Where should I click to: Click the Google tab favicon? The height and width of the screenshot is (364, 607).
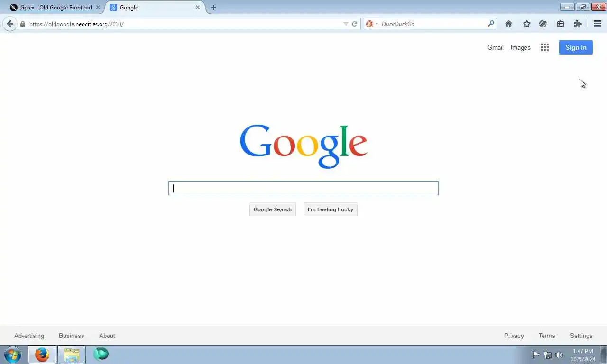(x=113, y=8)
